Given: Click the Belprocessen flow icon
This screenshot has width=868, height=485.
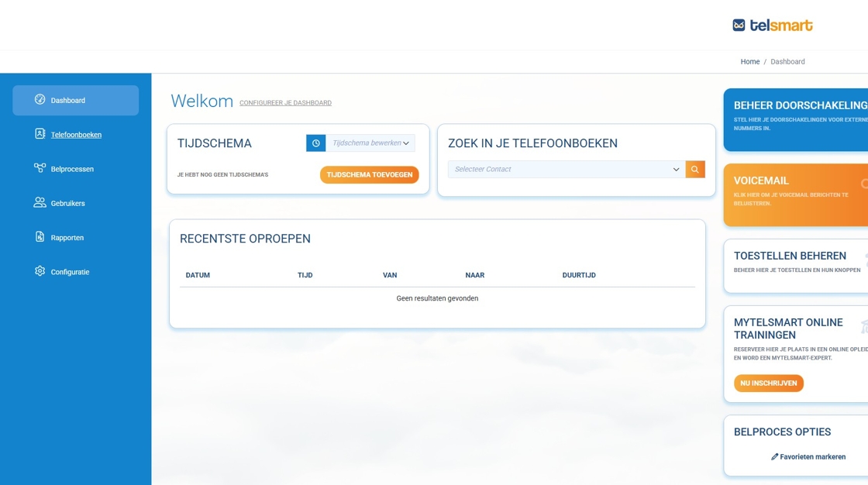Looking at the screenshot, I should [40, 168].
